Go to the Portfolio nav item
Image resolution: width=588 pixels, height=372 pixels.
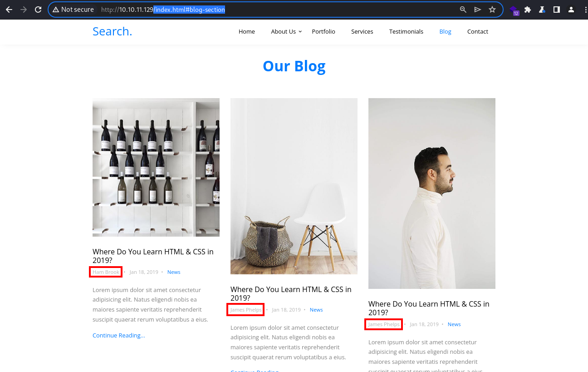(x=323, y=31)
